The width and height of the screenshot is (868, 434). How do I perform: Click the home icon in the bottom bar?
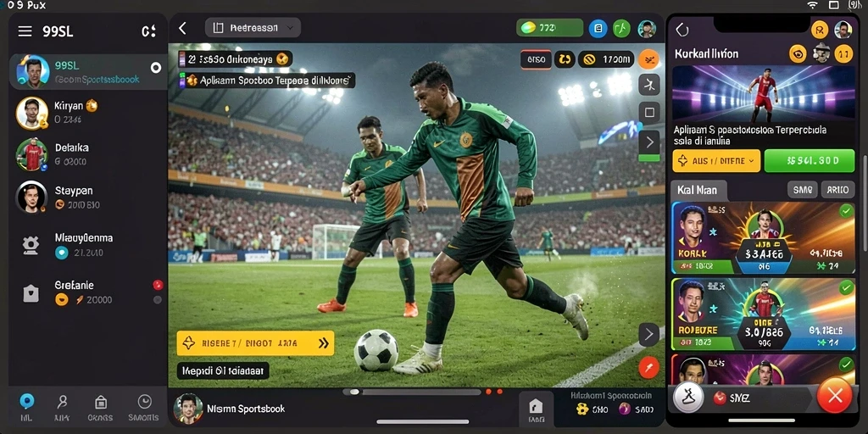click(x=536, y=407)
